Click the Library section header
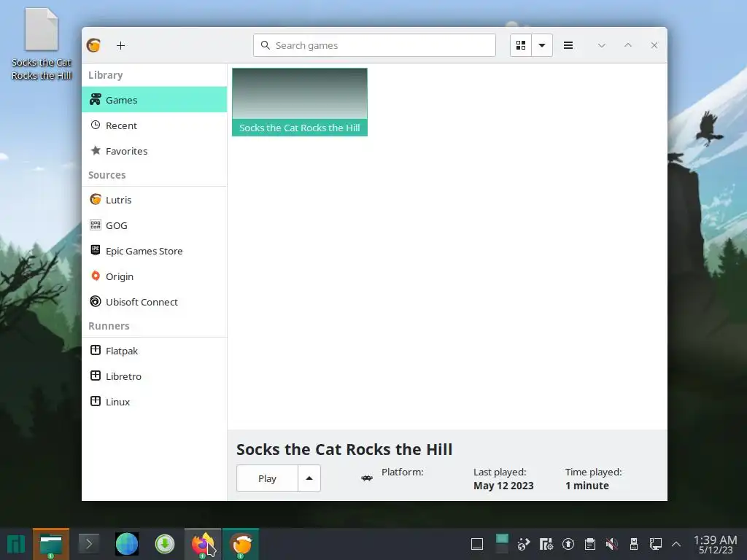The height and width of the screenshot is (560, 747). [105, 75]
